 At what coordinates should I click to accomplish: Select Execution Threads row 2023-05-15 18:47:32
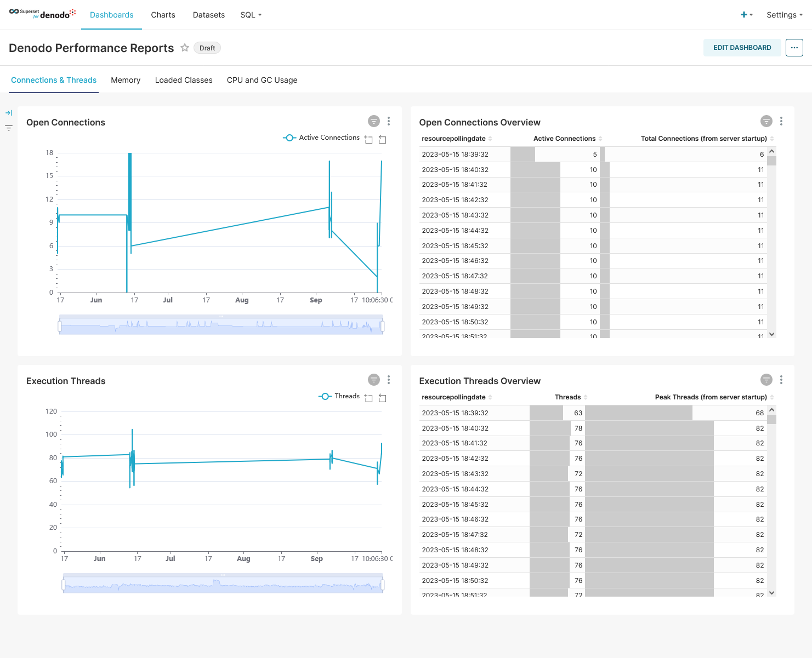pyautogui.click(x=593, y=535)
